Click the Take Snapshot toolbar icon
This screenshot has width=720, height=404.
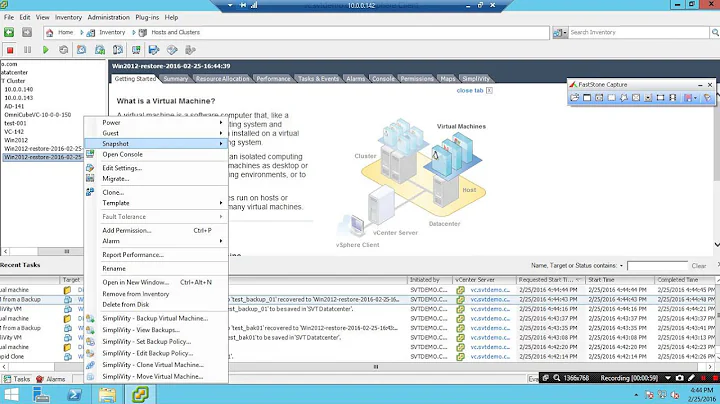[81, 50]
